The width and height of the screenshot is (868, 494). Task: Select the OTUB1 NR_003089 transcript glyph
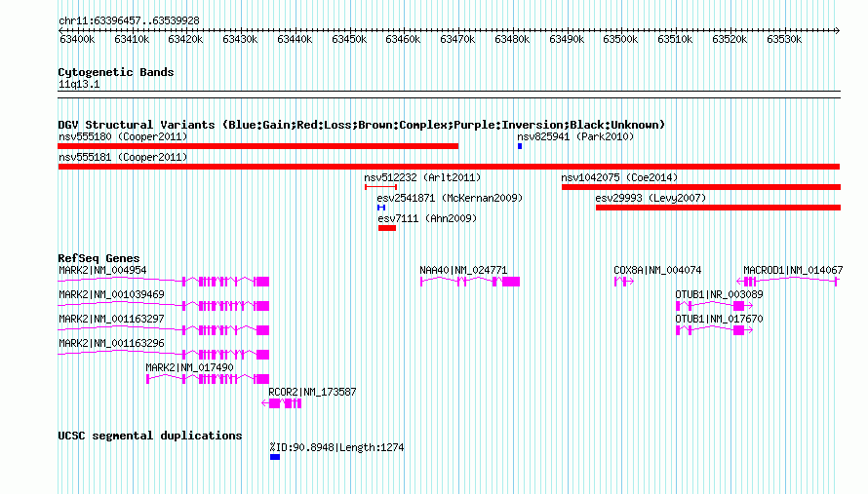coord(715,306)
